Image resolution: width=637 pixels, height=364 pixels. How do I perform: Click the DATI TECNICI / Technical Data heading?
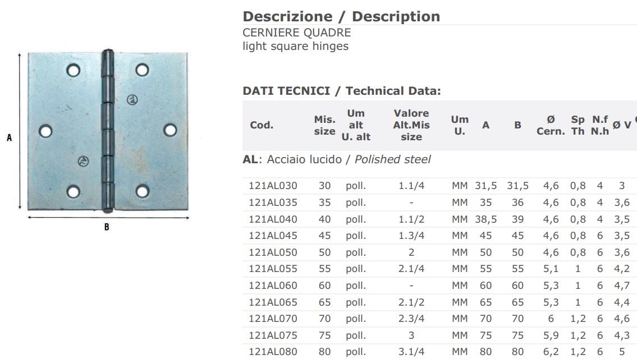tap(342, 91)
